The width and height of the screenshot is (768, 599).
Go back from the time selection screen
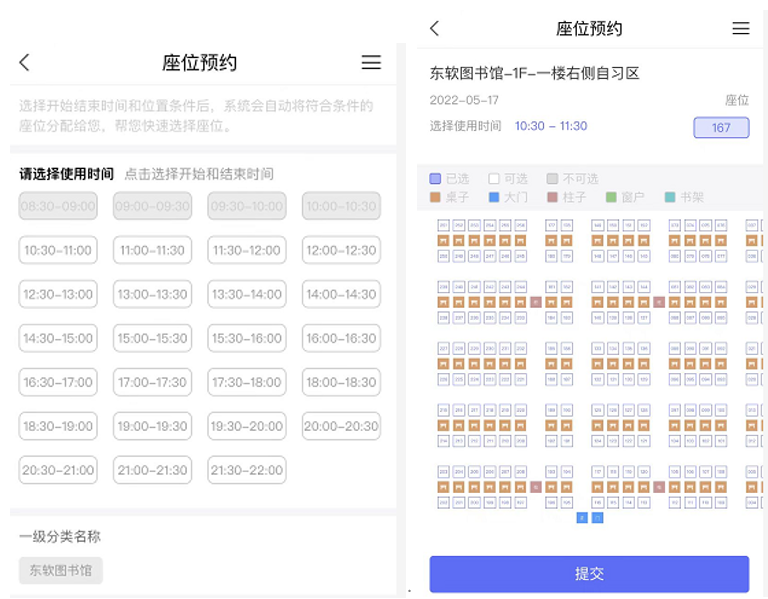[x=25, y=62]
